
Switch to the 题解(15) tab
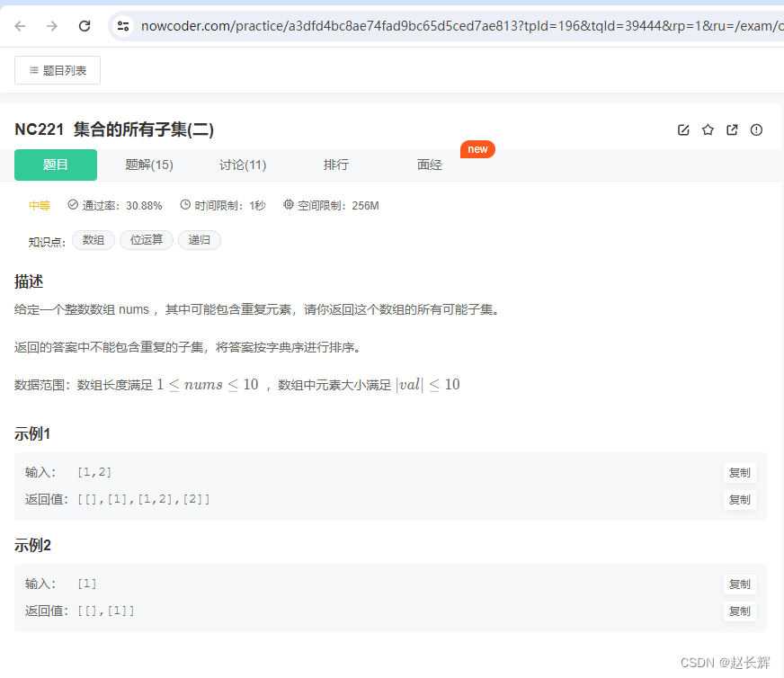pyautogui.click(x=149, y=165)
